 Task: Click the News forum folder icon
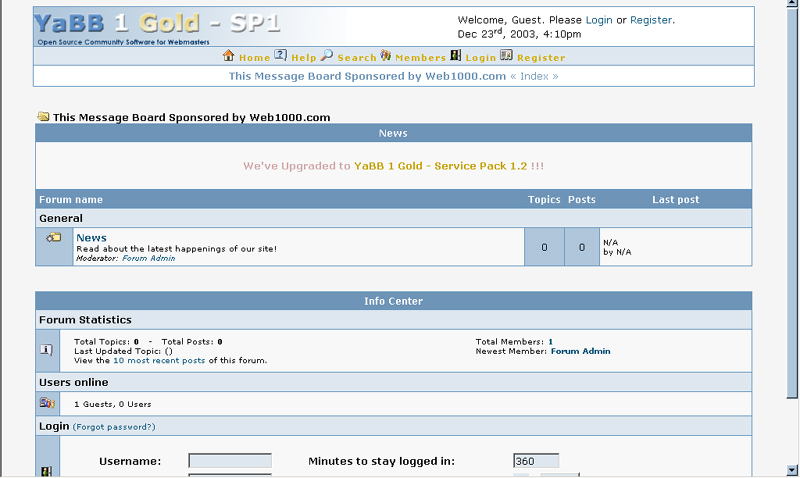(x=54, y=238)
